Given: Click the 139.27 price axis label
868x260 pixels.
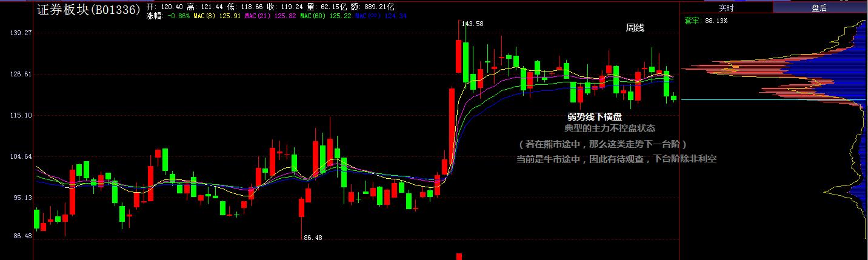Looking at the screenshot, I should point(20,33).
